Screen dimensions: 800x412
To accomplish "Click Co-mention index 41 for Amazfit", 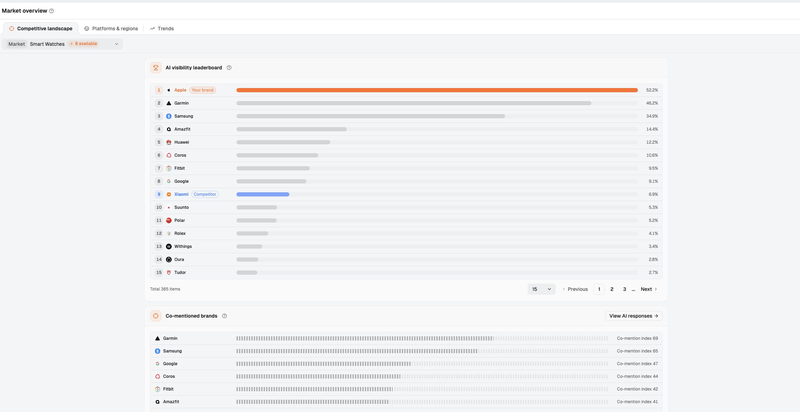I will 637,402.
